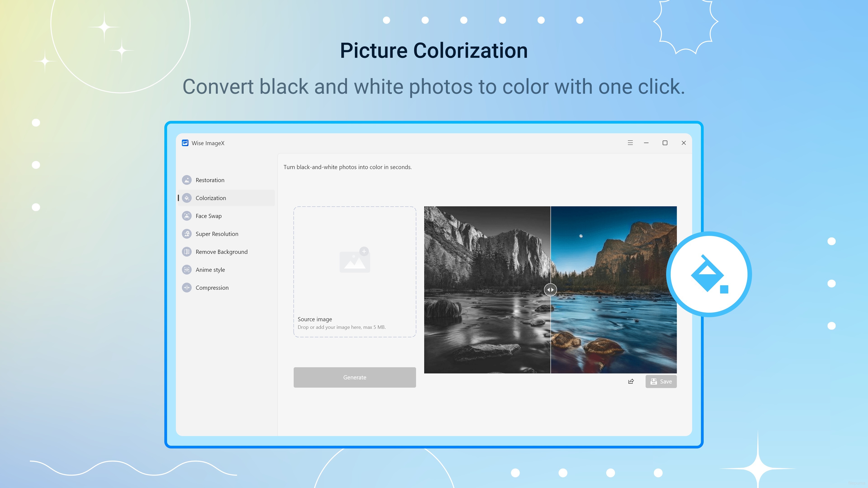Open the Anime style tab label
This screenshot has height=488, width=868.
click(x=210, y=270)
